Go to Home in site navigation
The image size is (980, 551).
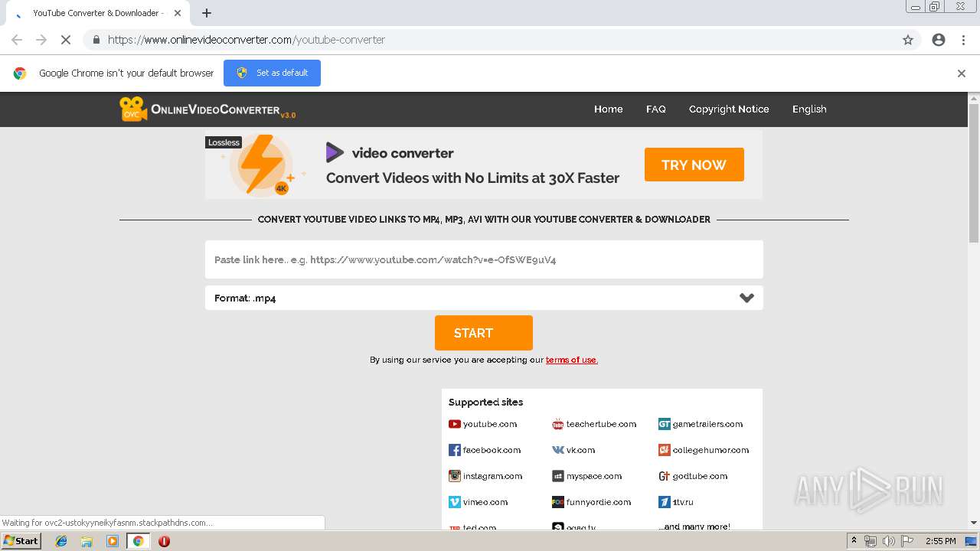coord(608,109)
